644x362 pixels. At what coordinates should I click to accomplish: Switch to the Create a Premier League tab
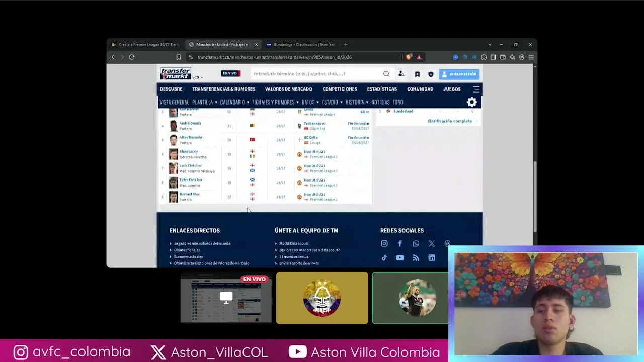point(145,45)
